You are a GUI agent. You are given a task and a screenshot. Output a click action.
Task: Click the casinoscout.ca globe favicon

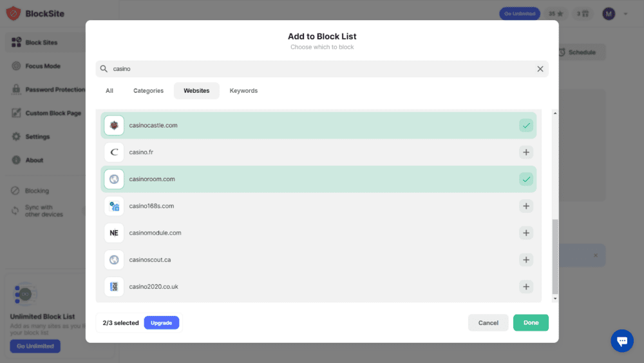114,260
